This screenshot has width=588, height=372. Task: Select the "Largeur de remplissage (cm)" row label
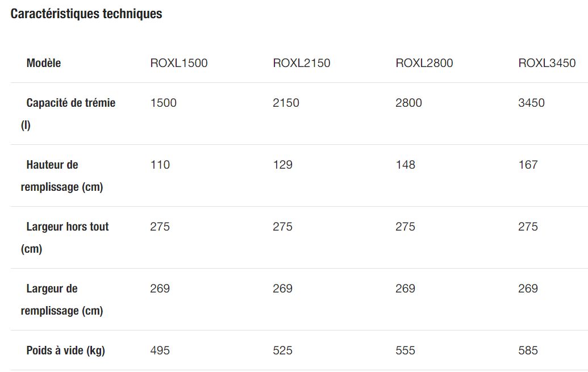[62, 299]
